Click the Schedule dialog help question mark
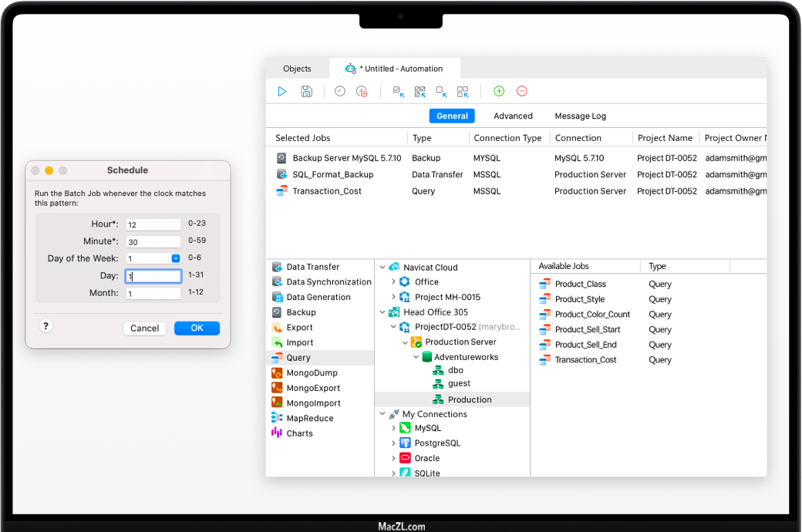802x532 pixels. click(45, 326)
